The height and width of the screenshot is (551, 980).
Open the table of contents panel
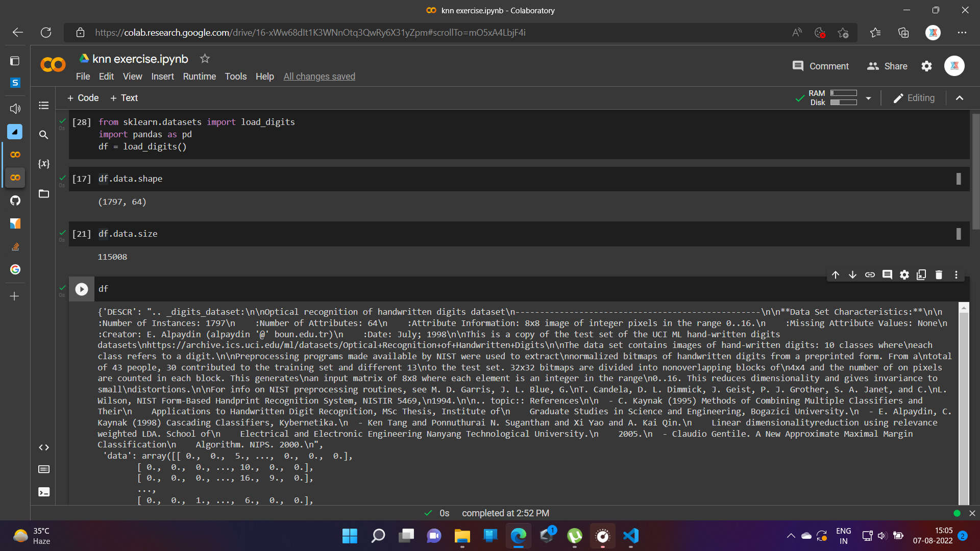pyautogui.click(x=44, y=106)
